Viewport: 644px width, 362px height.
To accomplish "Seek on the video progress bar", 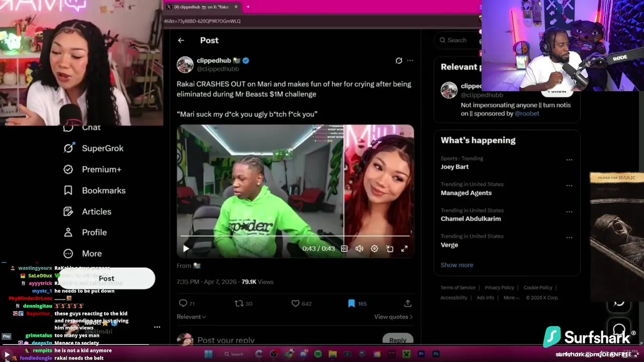I will pyautogui.click(x=295, y=236).
